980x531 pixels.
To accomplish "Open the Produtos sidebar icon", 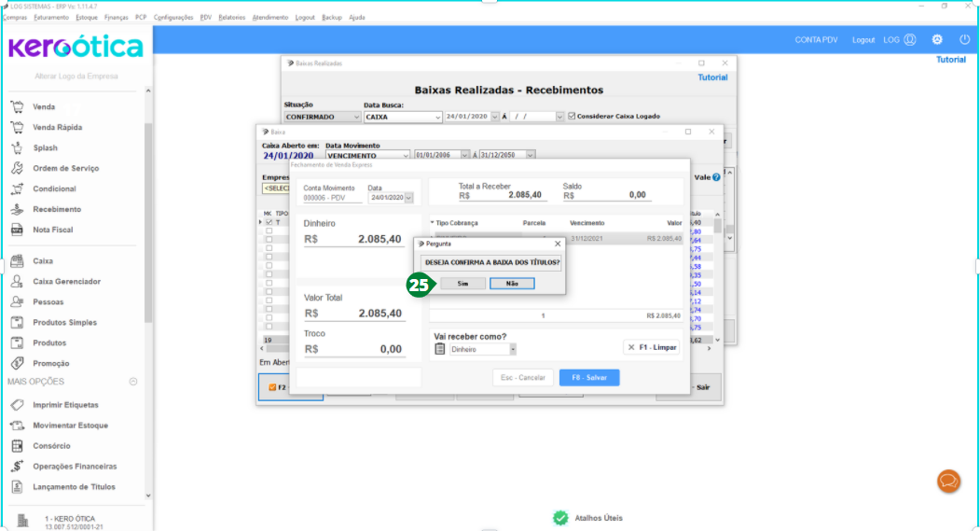I will pos(17,342).
